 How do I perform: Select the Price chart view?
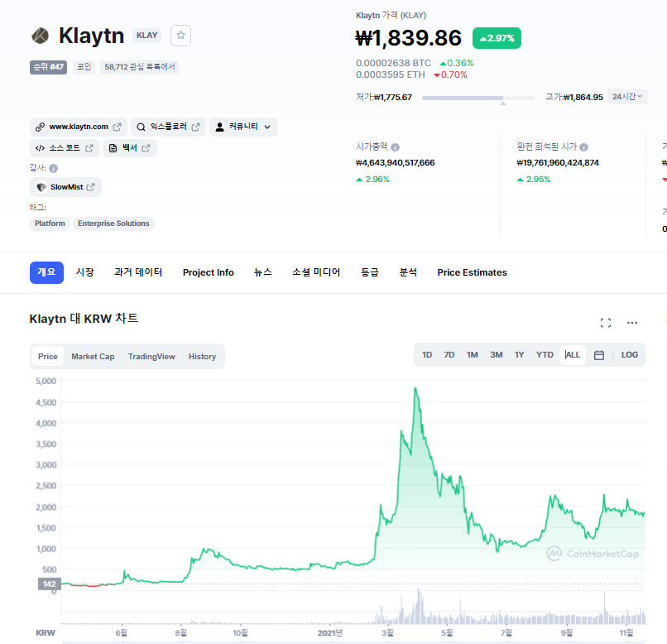tap(48, 357)
